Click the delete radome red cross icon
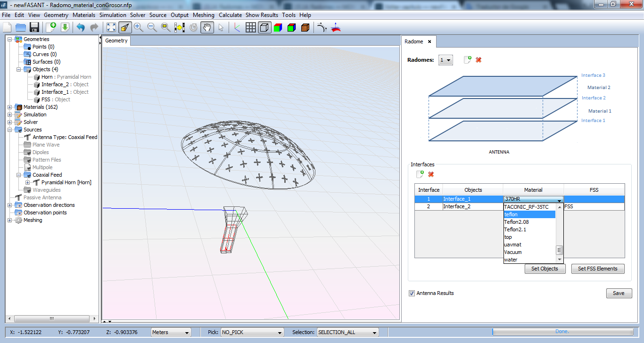Image resolution: width=644 pixels, height=343 pixels. click(478, 60)
